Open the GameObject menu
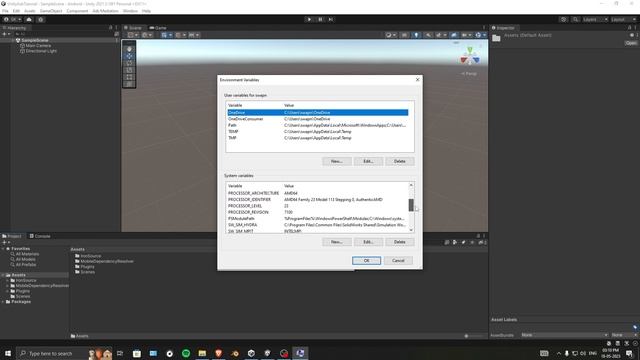The width and height of the screenshot is (640, 360). [x=51, y=11]
